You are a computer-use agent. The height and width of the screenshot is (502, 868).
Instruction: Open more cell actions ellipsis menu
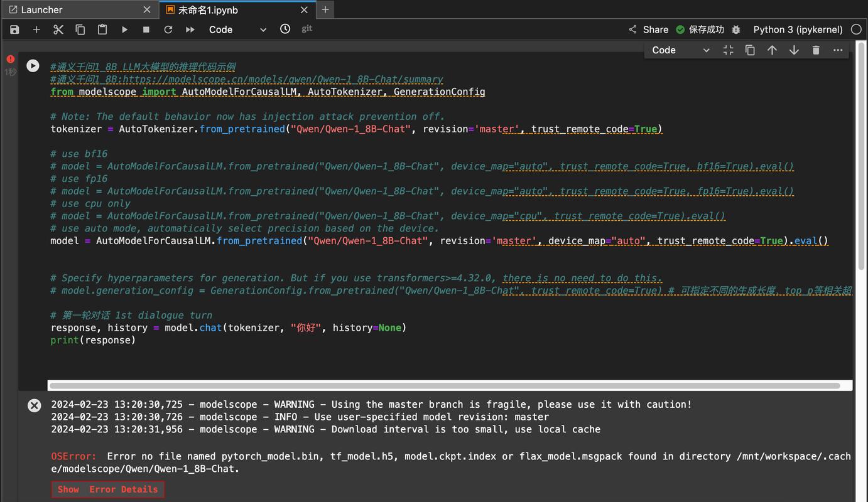coord(838,50)
